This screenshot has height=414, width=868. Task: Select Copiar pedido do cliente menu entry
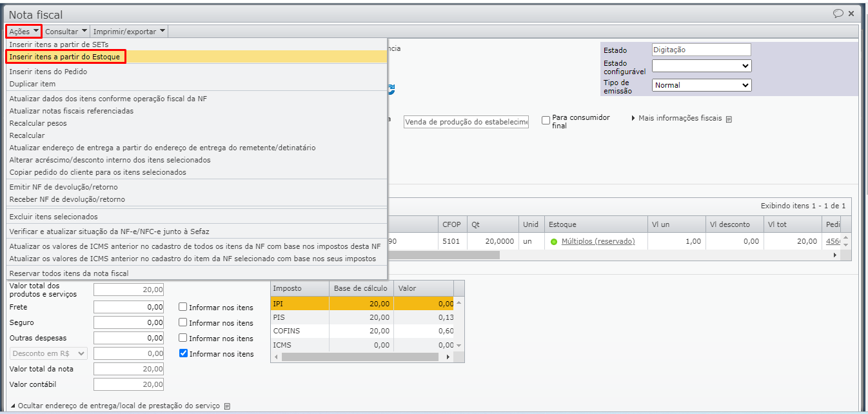coord(197,172)
